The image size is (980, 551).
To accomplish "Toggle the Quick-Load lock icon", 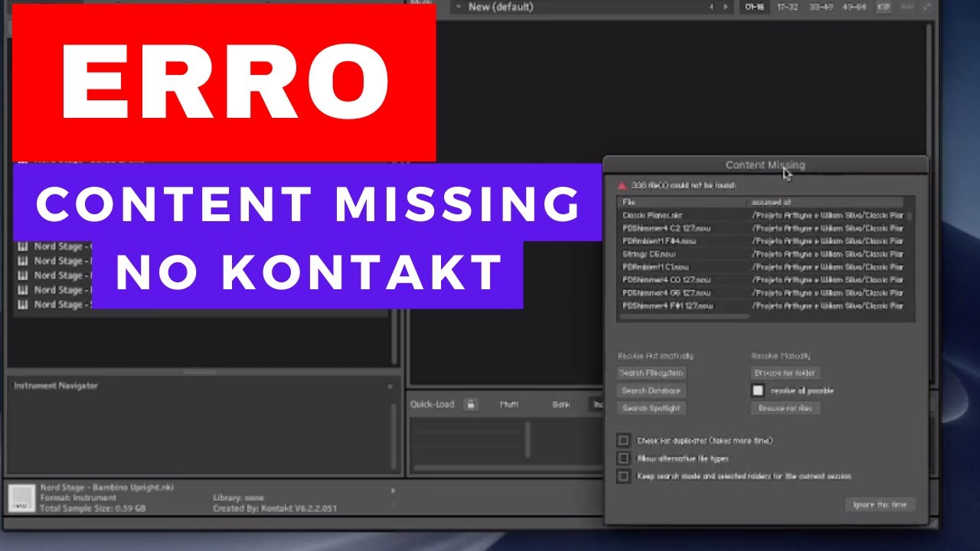I will 472,404.
